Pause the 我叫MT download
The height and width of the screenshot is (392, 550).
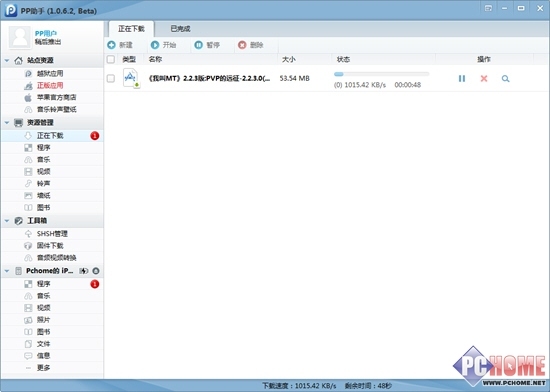pyautogui.click(x=462, y=79)
